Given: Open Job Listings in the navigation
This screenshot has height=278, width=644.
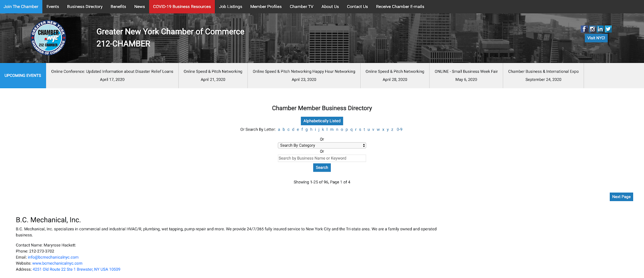Looking at the screenshot, I should point(231,6).
